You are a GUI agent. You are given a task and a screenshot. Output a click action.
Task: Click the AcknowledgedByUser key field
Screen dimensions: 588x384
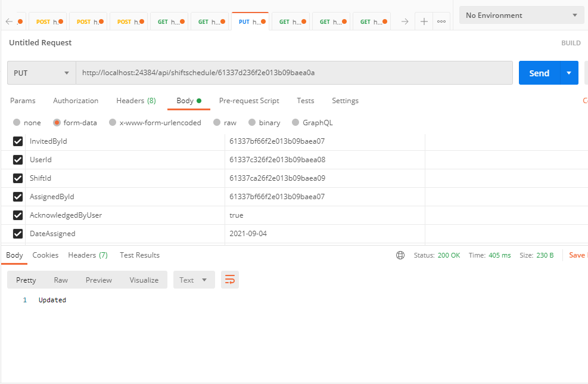tap(125, 215)
